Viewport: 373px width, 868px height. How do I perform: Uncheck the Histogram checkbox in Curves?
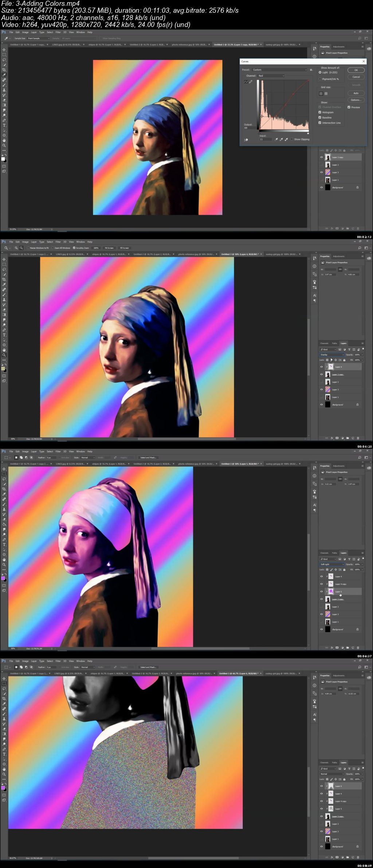(x=320, y=112)
